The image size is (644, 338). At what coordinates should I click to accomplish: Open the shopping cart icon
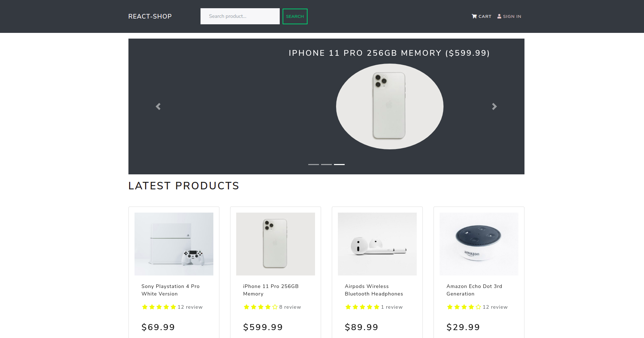click(474, 16)
